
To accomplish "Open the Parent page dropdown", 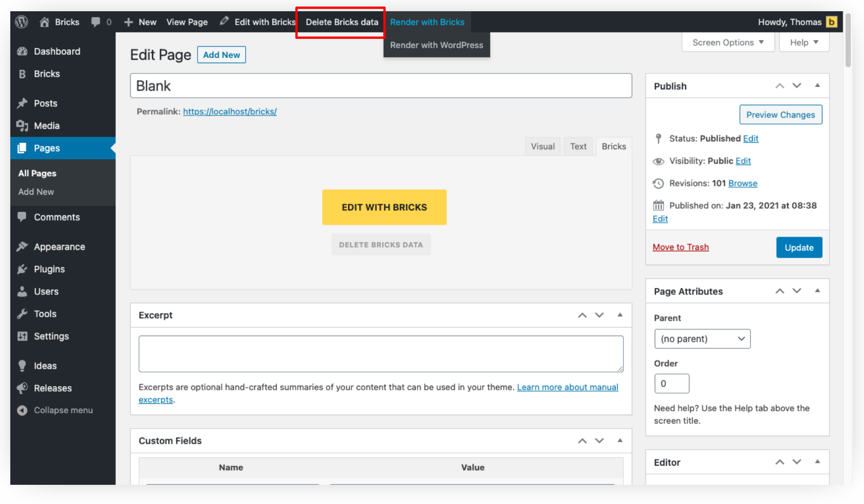I will pos(702,339).
